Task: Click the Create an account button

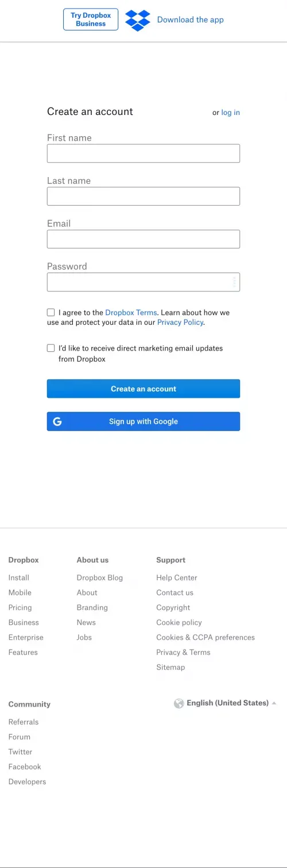Action: (x=143, y=389)
